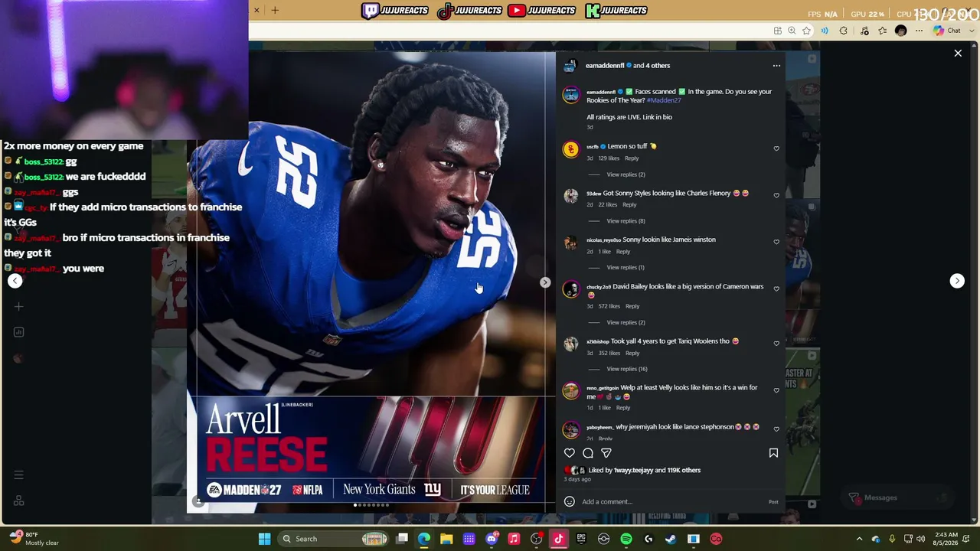Open the Copilot Chat button

click(948, 31)
